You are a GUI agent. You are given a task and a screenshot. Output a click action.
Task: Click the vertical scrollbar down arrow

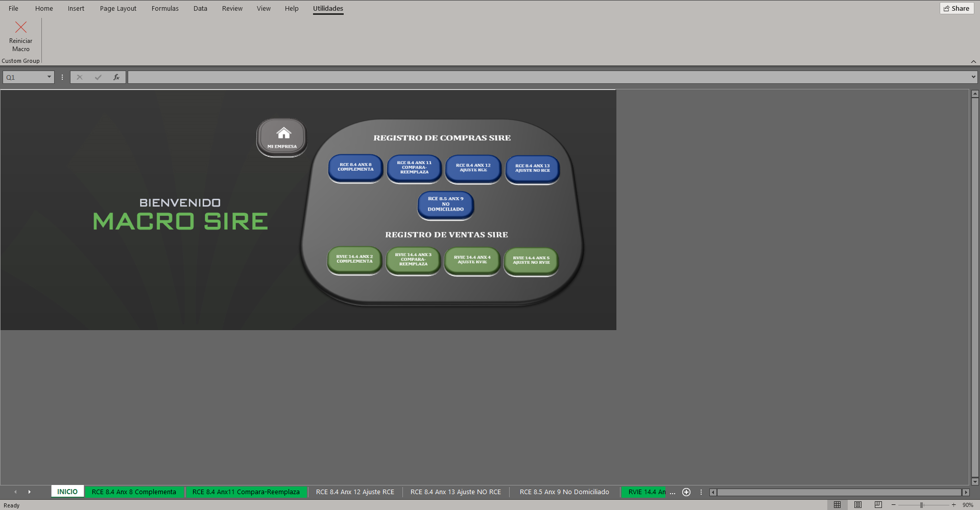[975, 481]
